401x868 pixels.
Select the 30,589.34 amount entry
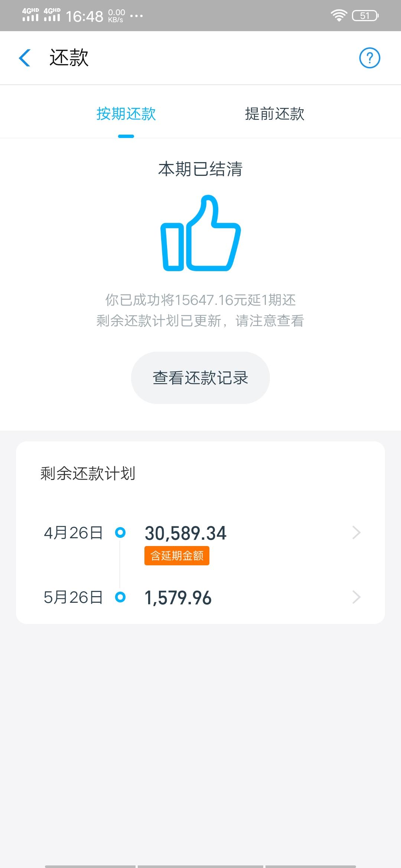(x=185, y=533)
